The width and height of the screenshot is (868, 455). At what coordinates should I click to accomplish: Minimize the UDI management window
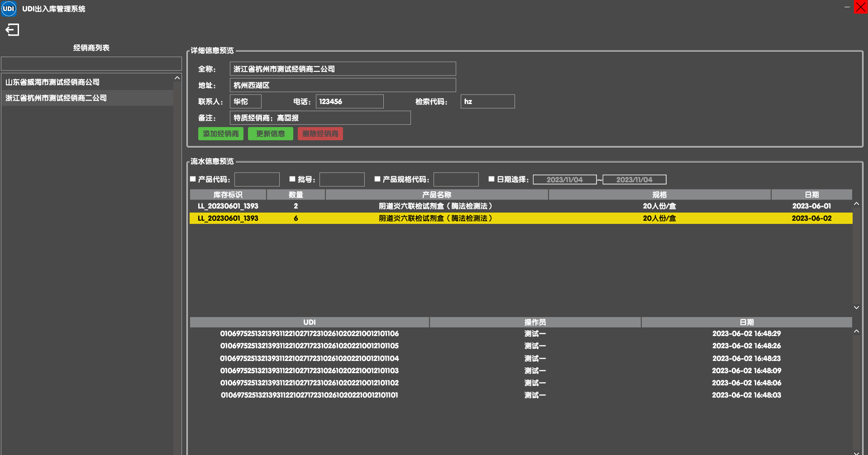click(x=847, y=7)
